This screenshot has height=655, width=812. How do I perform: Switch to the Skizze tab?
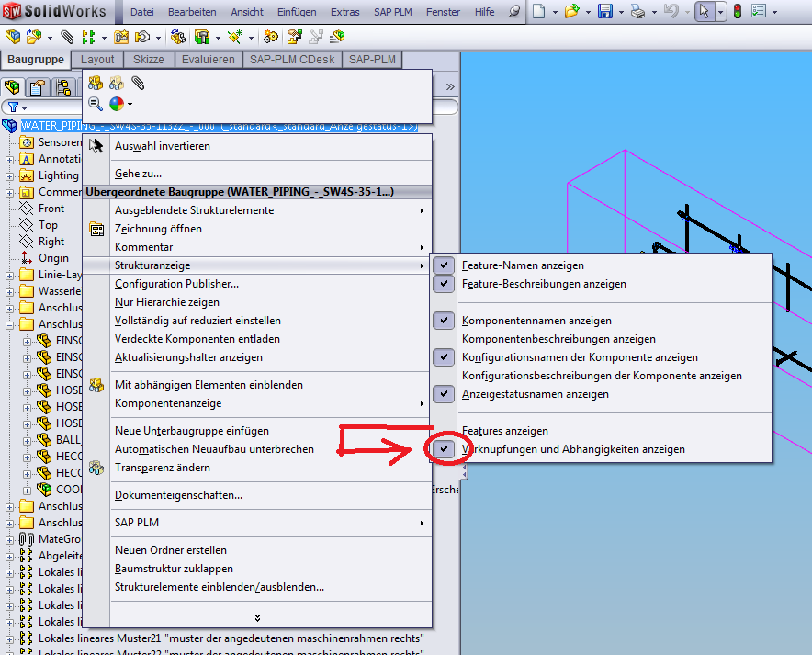pos(149,59)
